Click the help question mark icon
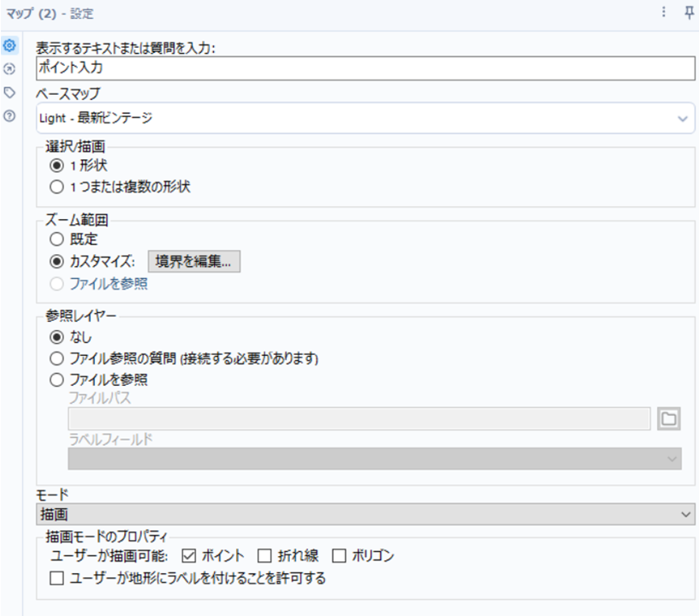 (10, 115)
